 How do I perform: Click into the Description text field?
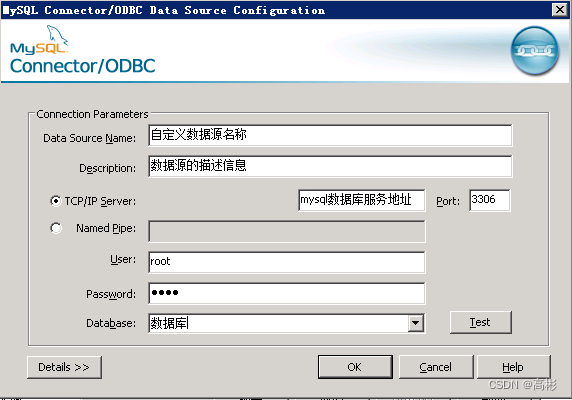[330, 166]
